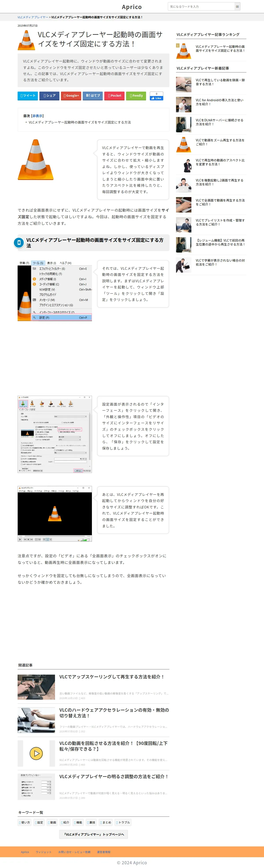This screenshot has width=264, height=868.
Task: Select the 設定 keyword tag
Action: [39, 822]
